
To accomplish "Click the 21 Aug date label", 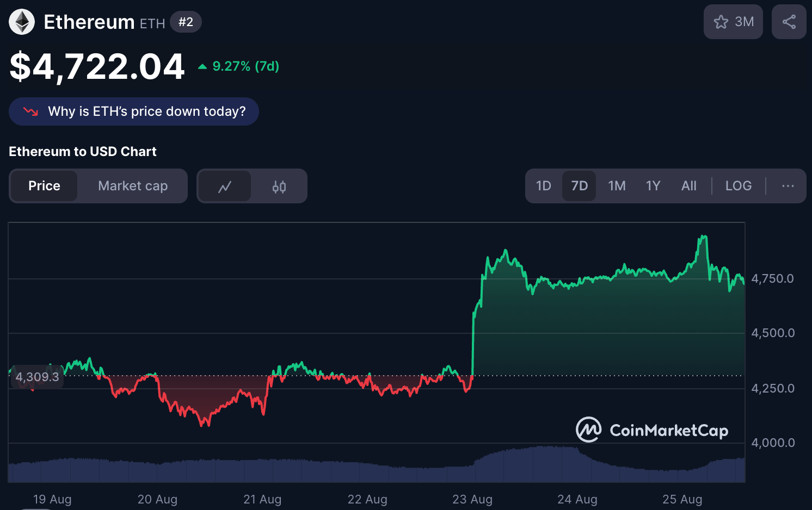I will point(262,499).
